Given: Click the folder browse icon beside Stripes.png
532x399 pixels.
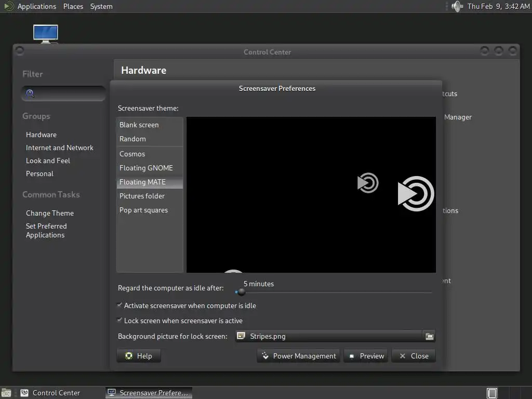Looking at the screenshot, I should point(429,336).
